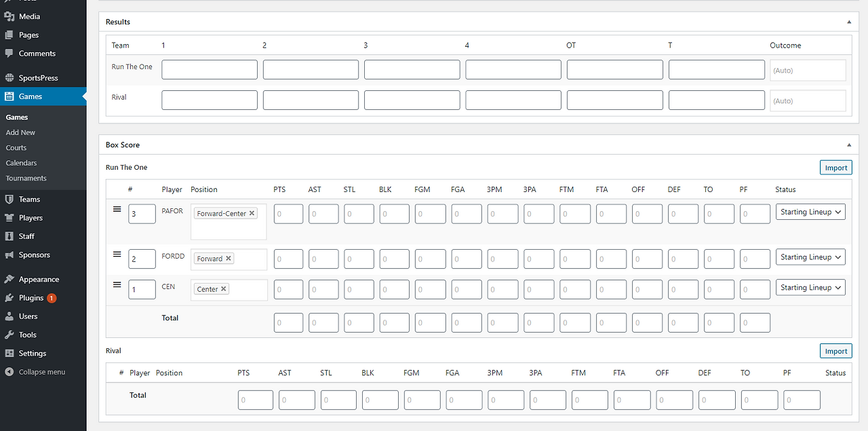
Task: Click the Players shirt icon
Action: 9,218
